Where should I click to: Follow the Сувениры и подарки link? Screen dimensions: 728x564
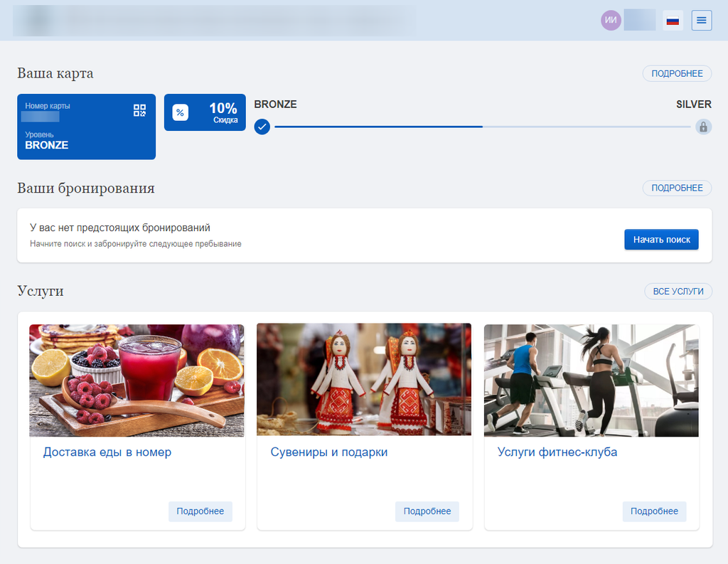(329, 452)
